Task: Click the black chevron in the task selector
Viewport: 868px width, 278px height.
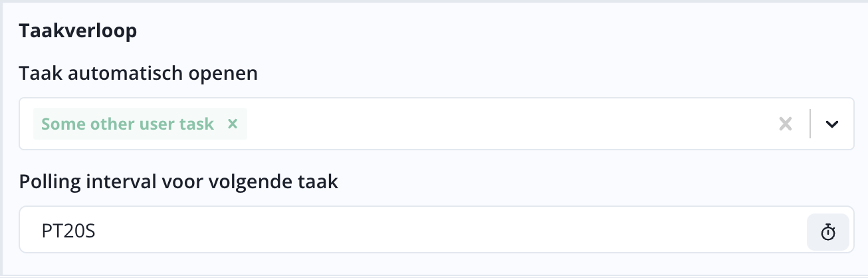Action: click(831, 124)
